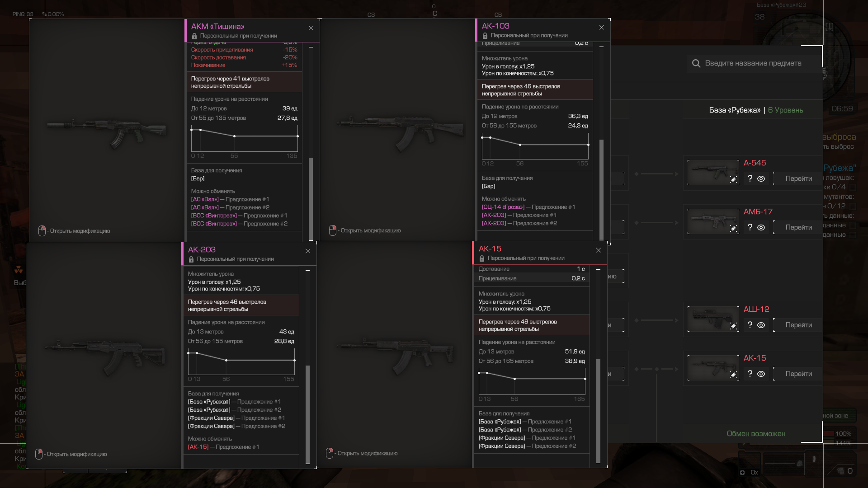The width and height of the screenshot is (868, 488).
Task: Click the 'Обмен возможен' status text
Action: 756,434
